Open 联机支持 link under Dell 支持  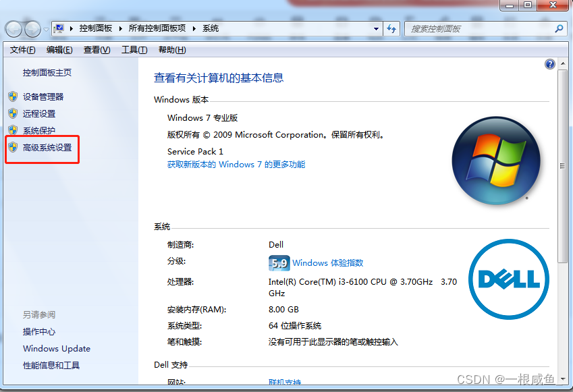[285, 382]
